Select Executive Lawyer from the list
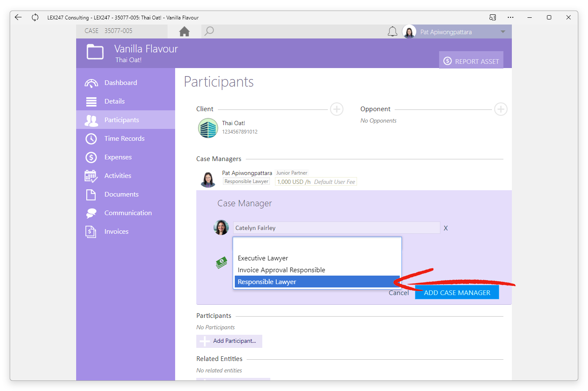 [317, 258]
